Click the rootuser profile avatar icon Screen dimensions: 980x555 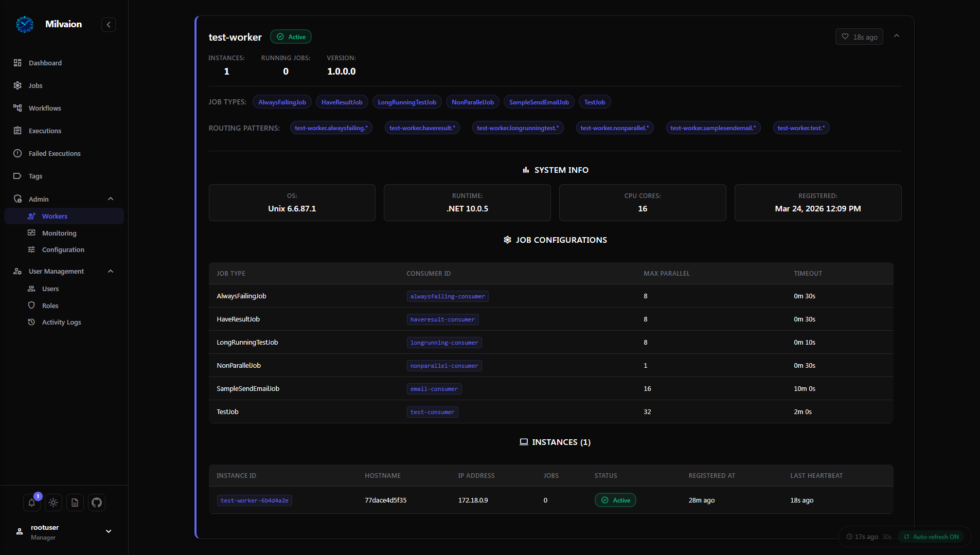coord(20,532)
